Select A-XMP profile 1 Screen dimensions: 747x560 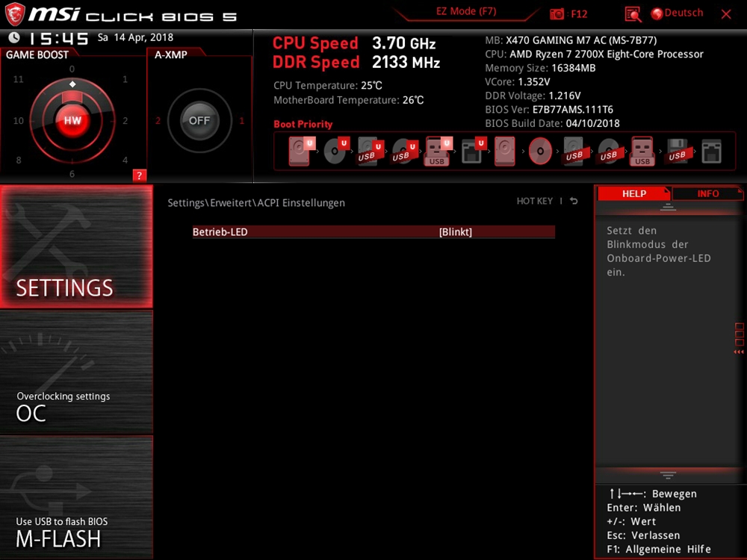(x=241, y=120)
